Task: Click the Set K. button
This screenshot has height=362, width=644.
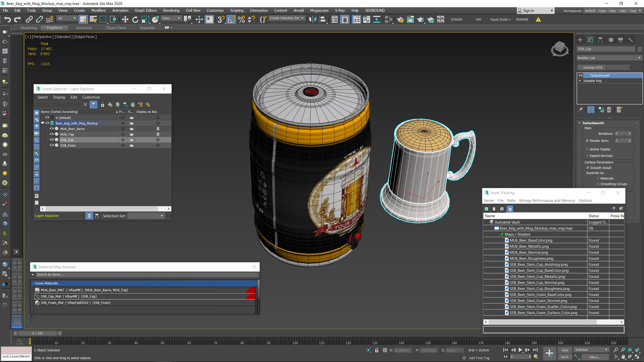Action: [565, 357]
